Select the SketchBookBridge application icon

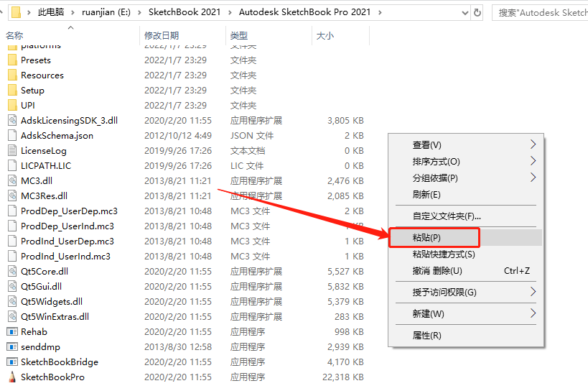[12, 362]
